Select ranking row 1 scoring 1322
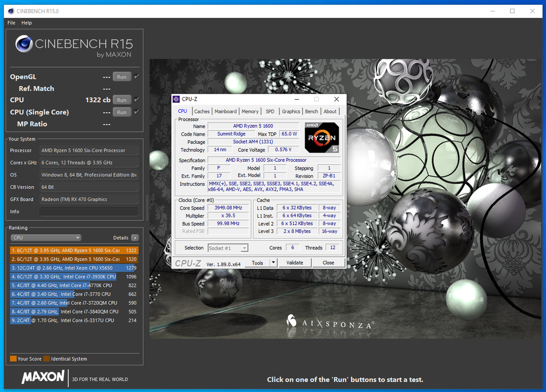This screenshot has height=392, width=546. point(74,250)
